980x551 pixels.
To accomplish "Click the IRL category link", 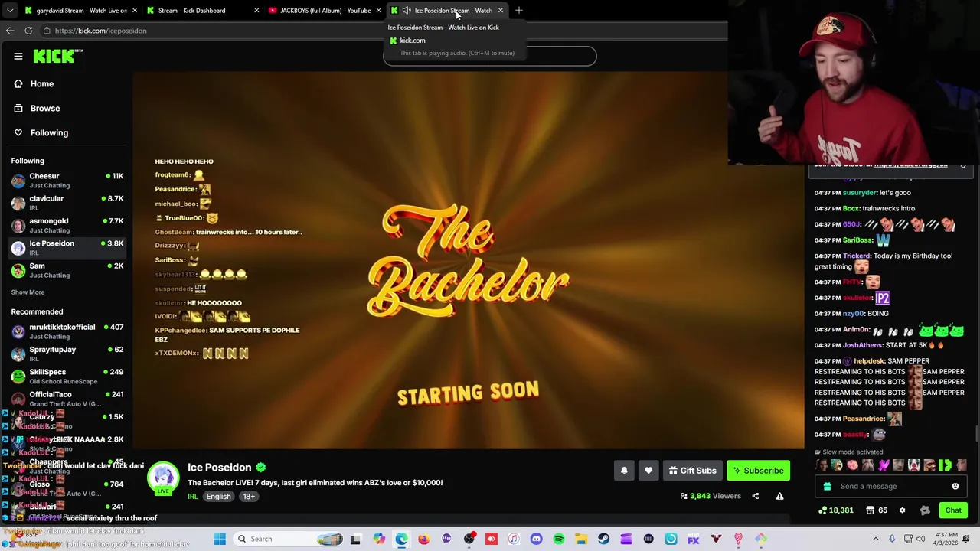I will coord(193,496).
